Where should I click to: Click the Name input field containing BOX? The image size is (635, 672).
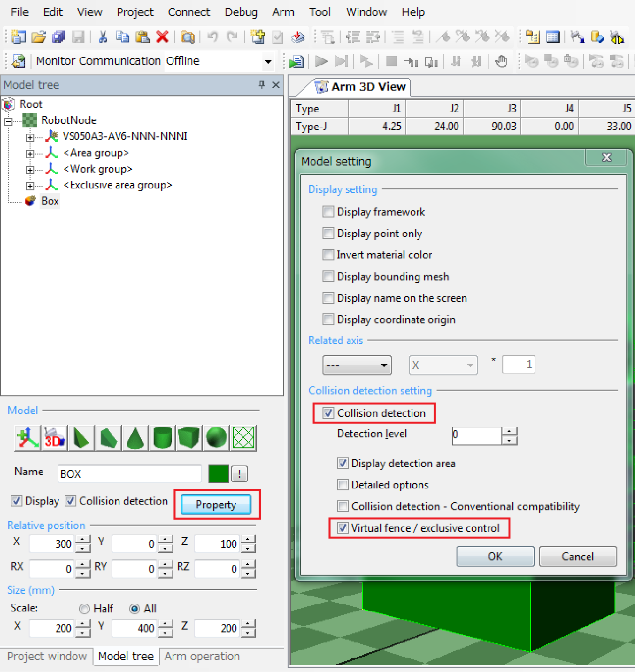click(129, 474)
